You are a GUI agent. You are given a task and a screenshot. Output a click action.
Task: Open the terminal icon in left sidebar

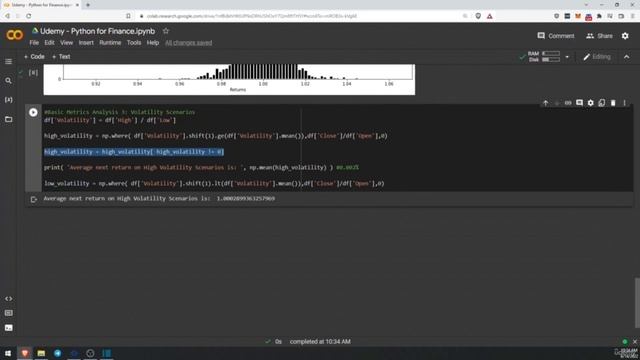[x=8, y=328]
